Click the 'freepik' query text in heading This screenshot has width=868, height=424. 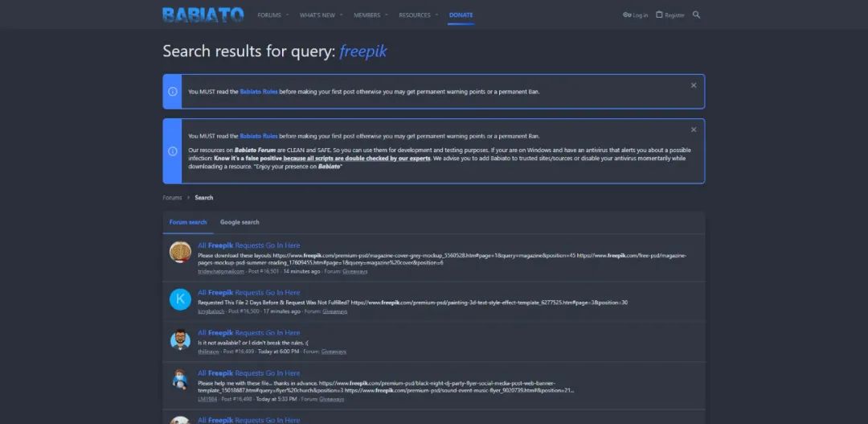tap(363, 51)
